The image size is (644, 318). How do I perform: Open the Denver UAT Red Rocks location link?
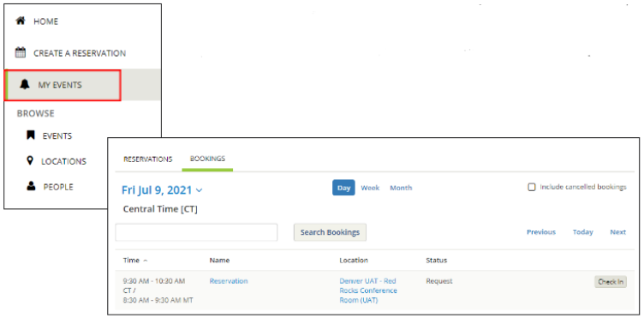point(368,291)
